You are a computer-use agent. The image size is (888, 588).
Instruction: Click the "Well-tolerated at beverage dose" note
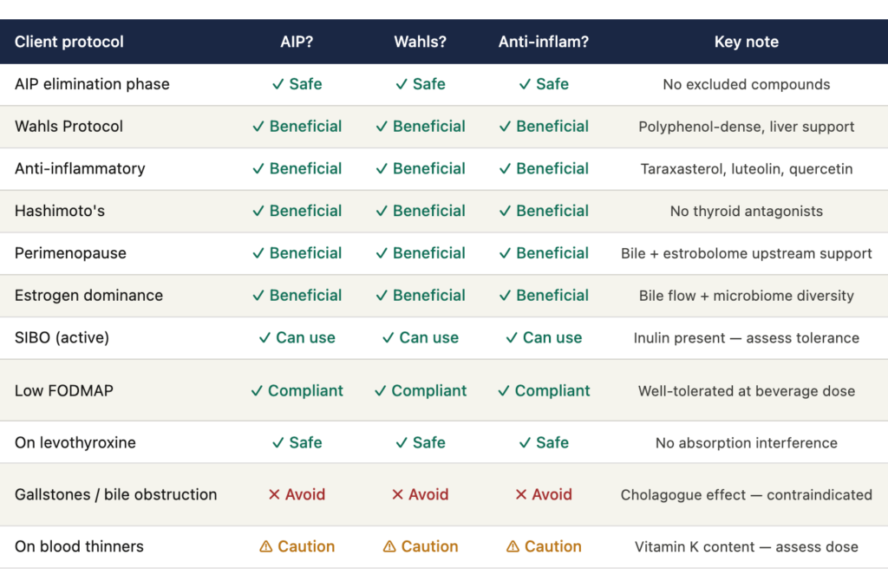(x=746, y=391)
